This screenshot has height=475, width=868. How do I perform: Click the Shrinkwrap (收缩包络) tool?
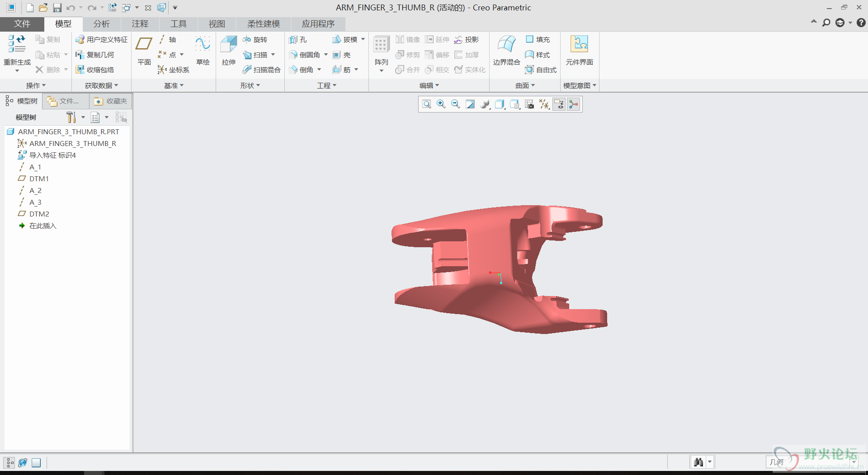tap(95, 70)
